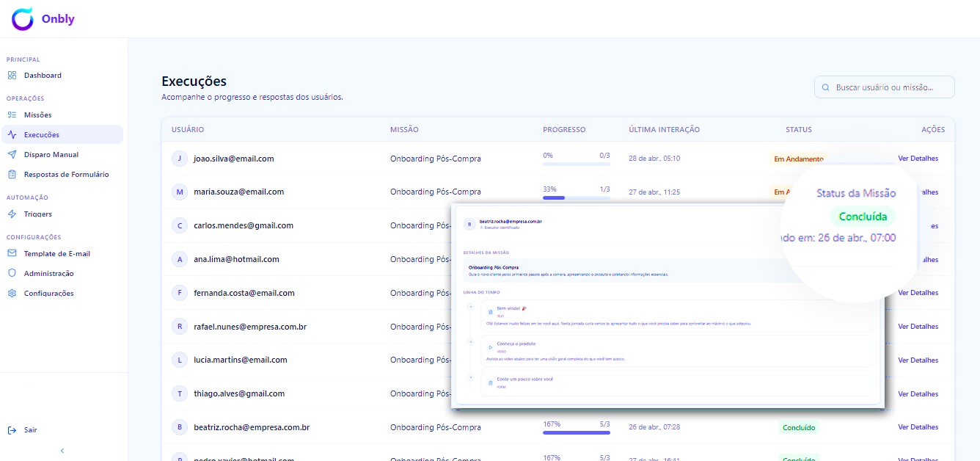Click the Sair logout icon

tap(12, 430)
